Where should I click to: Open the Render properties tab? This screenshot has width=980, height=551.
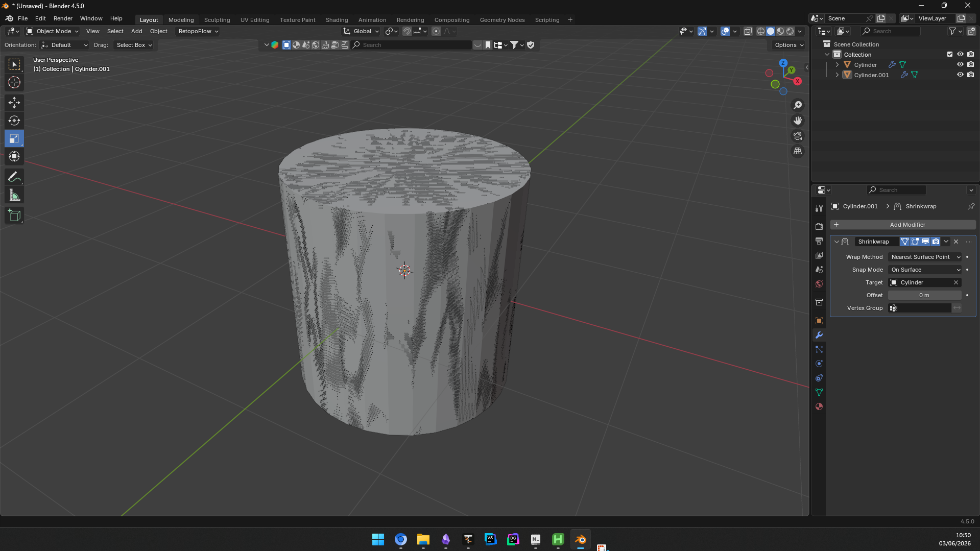[x=819, y=226]
